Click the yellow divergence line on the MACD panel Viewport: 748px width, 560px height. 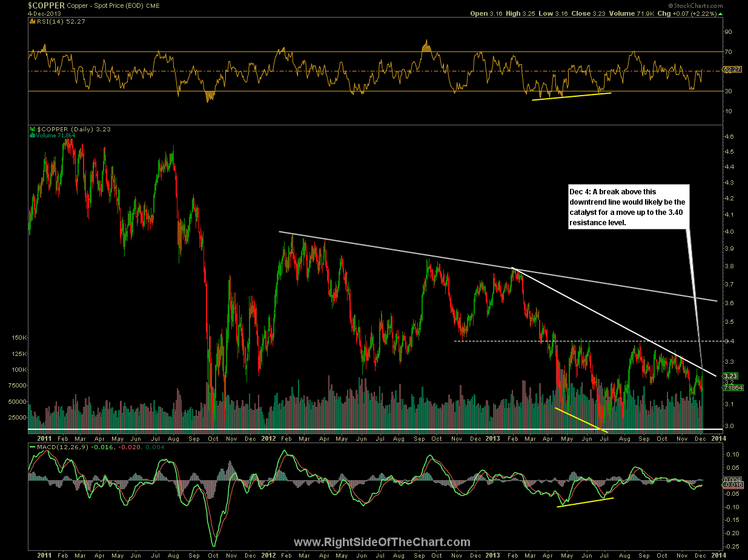[x=586, y=502]
